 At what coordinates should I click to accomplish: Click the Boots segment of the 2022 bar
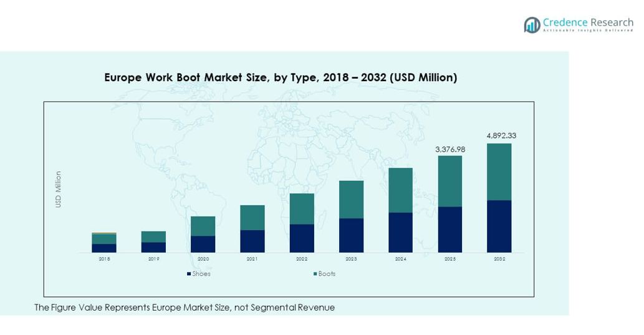point(302,208)
